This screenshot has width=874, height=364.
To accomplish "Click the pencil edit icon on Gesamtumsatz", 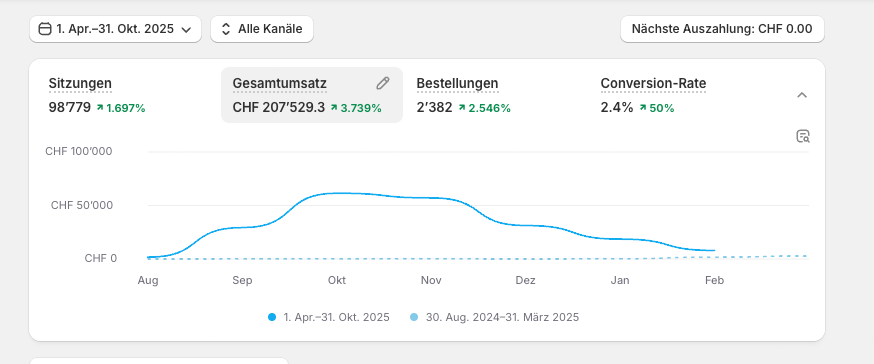I will [x=382, y=84].
